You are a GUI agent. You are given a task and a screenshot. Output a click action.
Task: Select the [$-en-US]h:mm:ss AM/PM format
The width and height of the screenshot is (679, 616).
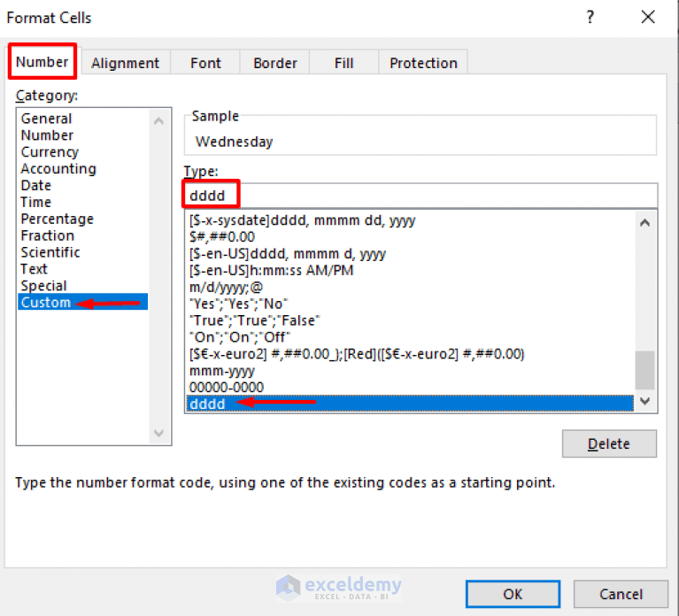click(411, 271)
